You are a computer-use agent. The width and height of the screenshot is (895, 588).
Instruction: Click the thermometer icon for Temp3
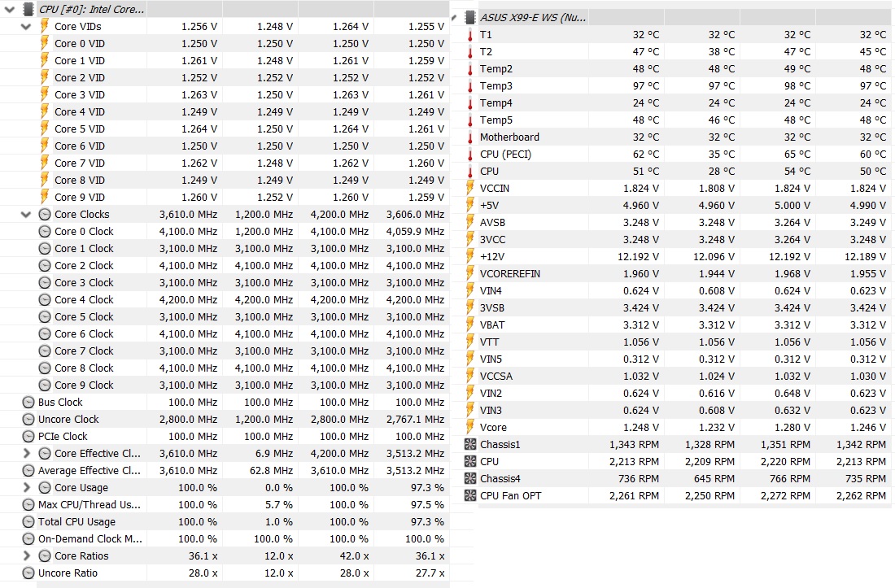tap(470, 86)
